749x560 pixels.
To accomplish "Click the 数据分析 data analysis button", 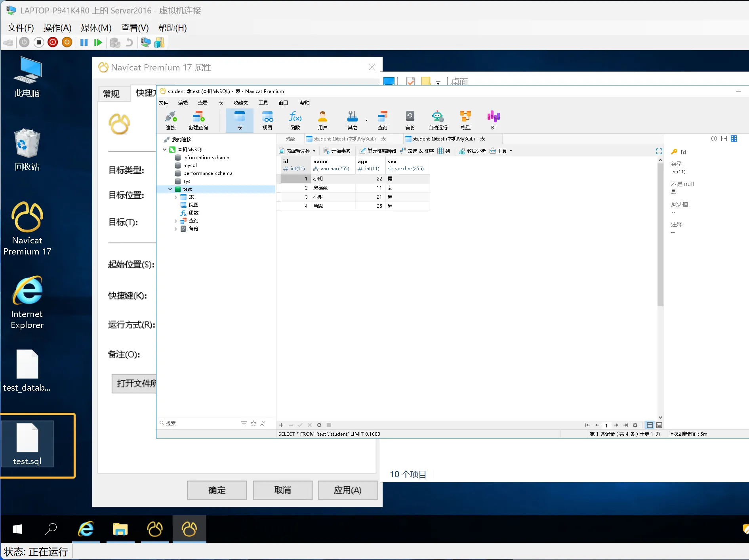I will (x=472, y=151).
